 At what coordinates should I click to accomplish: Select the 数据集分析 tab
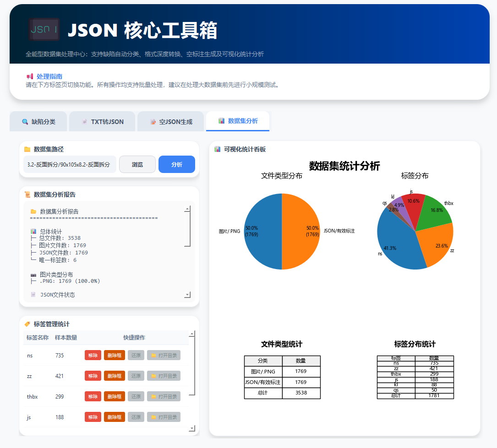(x=238, y=121)
